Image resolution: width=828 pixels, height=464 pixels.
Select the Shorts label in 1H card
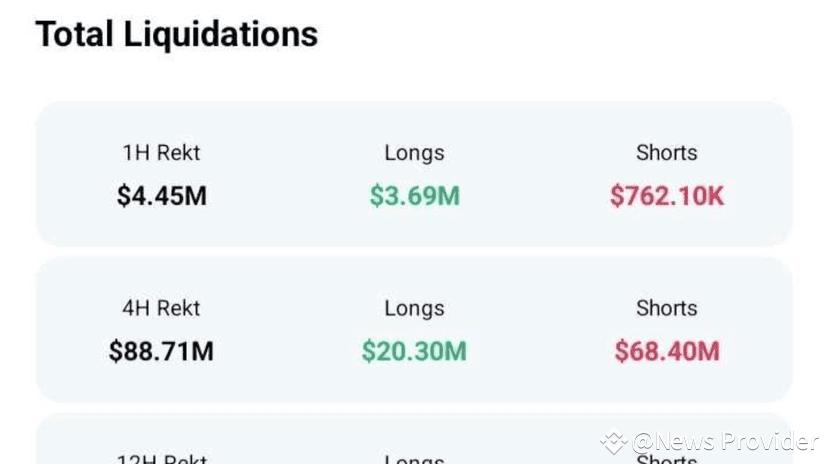[666, 153]
